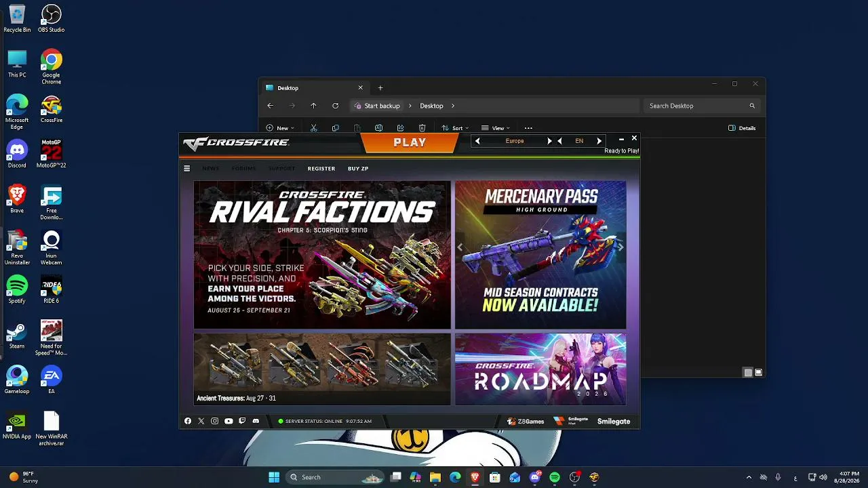Viewport: 868px width, 488px height.
Task: Open the Smilegate West link in footer
Action: click(x=571, y=421)
